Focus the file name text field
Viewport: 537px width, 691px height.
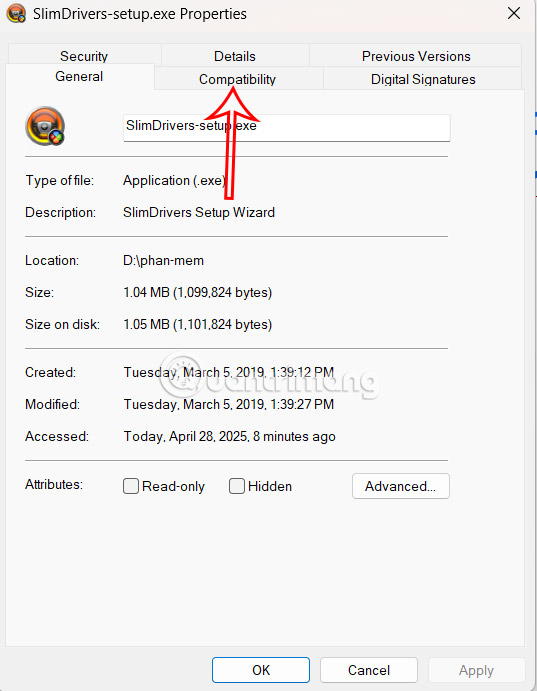(x=287, y=127)
